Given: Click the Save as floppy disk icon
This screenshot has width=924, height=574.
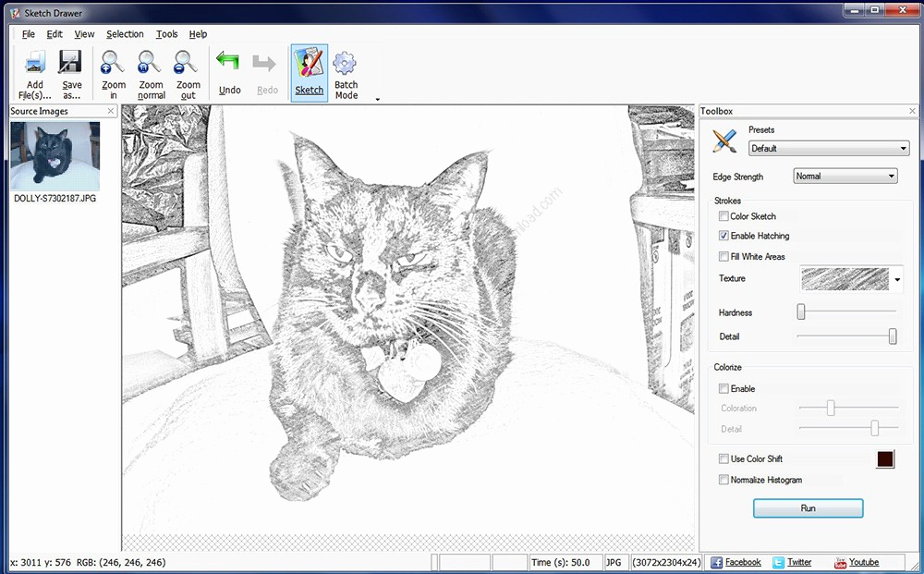Looking at the screenshot, I should [x=71, y=64].
